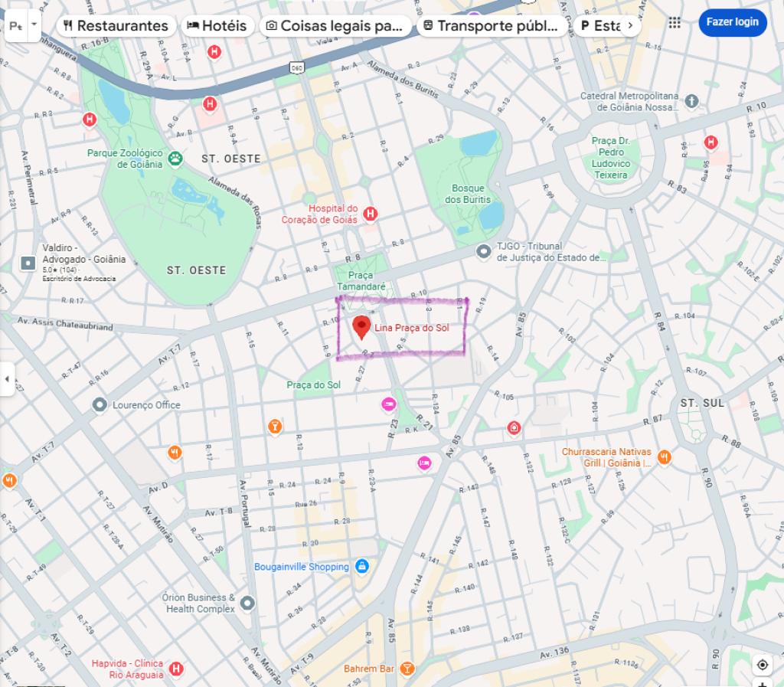Select the Parque Zoológico de Goiânia paw icon

[x=175, y=159]
